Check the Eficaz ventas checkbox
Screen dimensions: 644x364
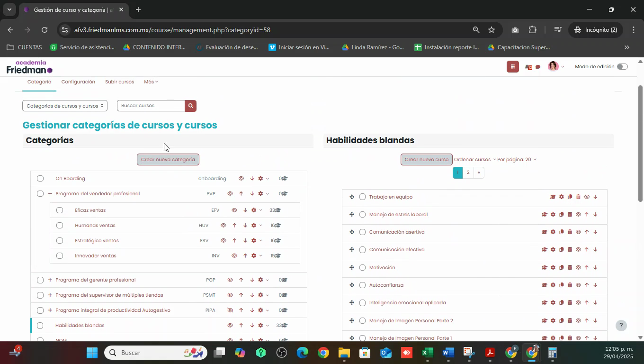coord(60,210)
